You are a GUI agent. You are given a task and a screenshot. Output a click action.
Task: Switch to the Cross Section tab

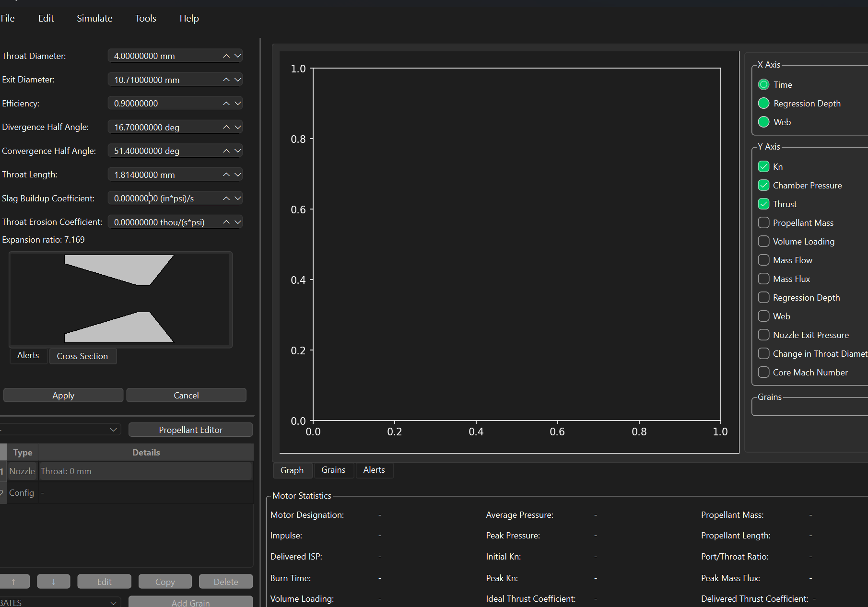tap(82, 356)
